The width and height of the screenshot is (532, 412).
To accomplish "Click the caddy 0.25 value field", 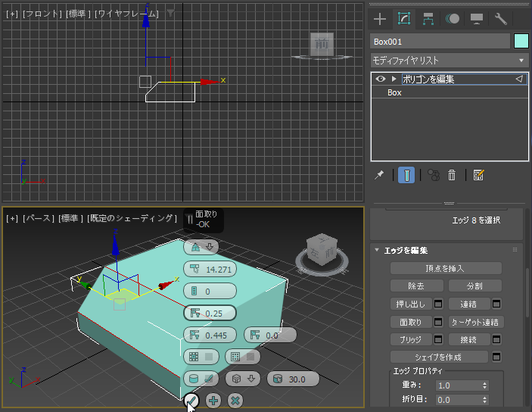I will click(210, 313).
